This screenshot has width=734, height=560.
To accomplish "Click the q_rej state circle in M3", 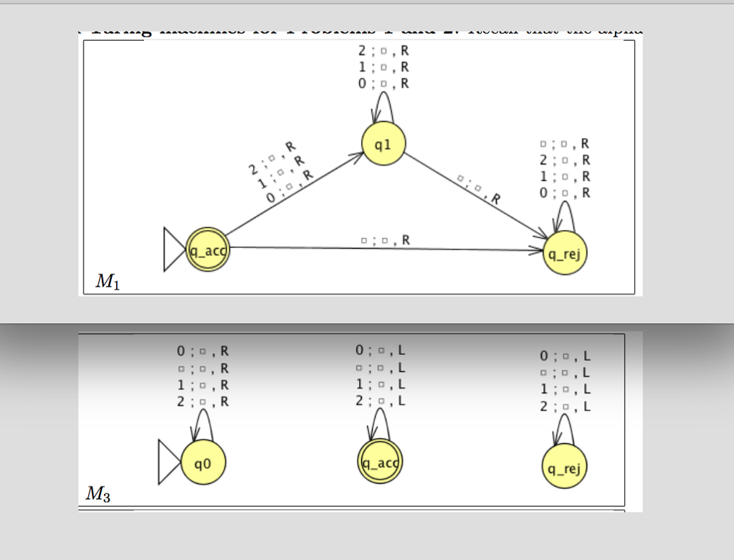I will tap(566, 468).
